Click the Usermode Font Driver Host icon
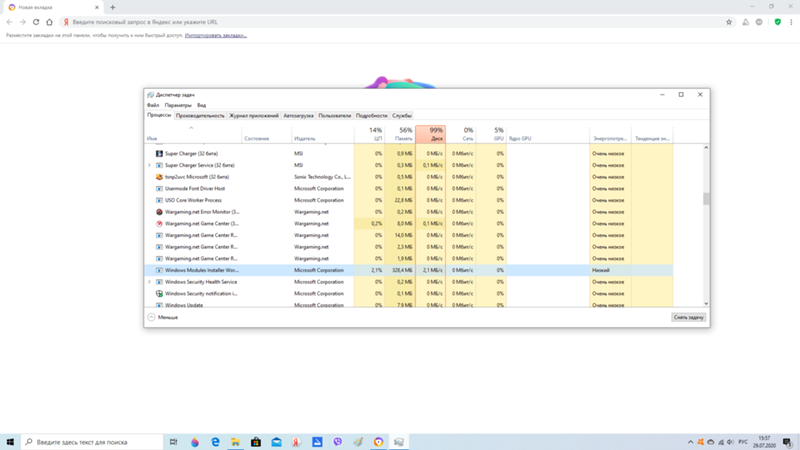Viewport: 800px width, 450px height. [x=159, y=189]
